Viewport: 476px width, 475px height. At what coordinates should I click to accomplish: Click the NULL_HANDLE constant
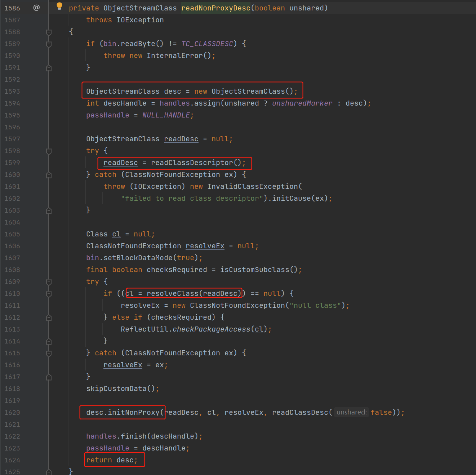point(166,115)
